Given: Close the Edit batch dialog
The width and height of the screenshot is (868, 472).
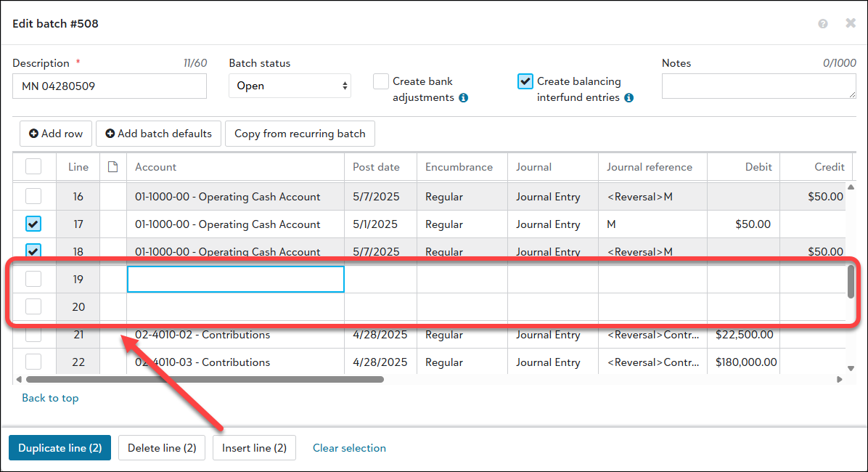Looking at the screenshot, I should (x=851, y=23).
